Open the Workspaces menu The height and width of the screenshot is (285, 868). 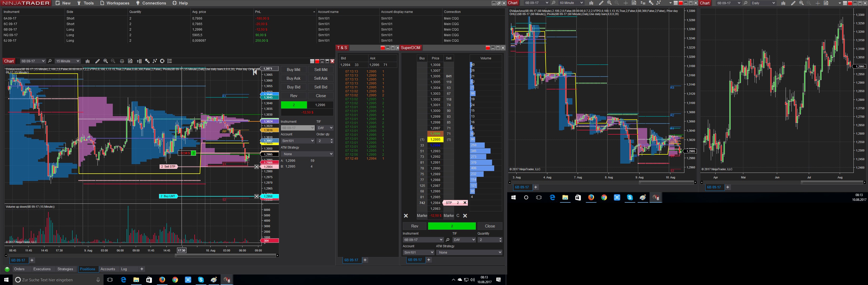coord(115,3)
